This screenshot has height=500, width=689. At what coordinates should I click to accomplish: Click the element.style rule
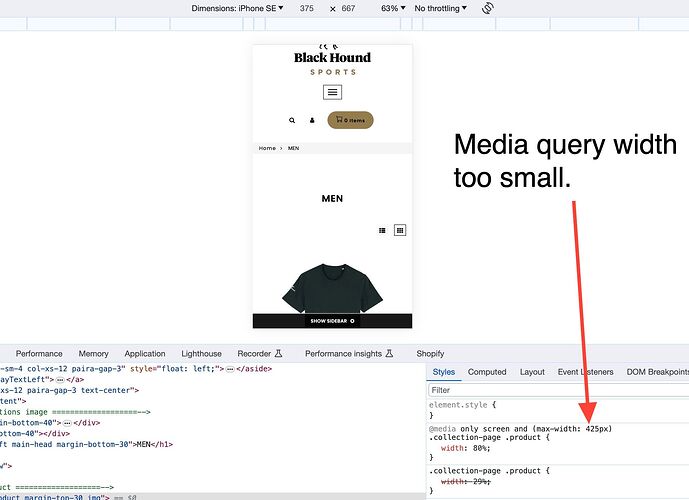point(462,405)
